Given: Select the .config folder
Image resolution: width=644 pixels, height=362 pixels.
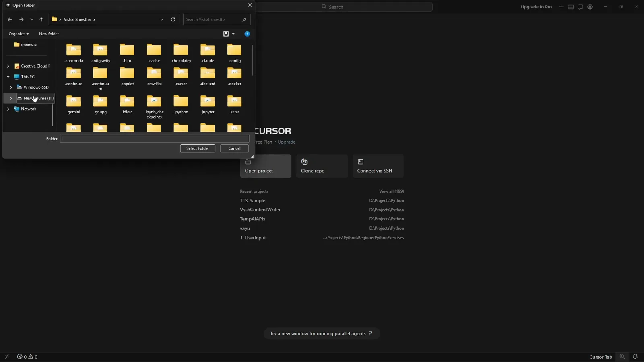Looking at the screenshot, I should [x=235, y=53].
